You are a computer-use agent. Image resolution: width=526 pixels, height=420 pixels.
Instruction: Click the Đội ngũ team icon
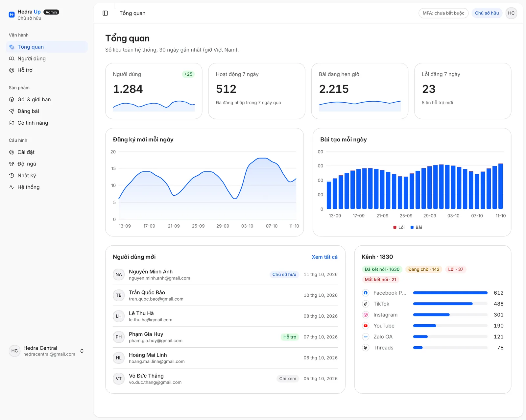click(x=12, y=164)
